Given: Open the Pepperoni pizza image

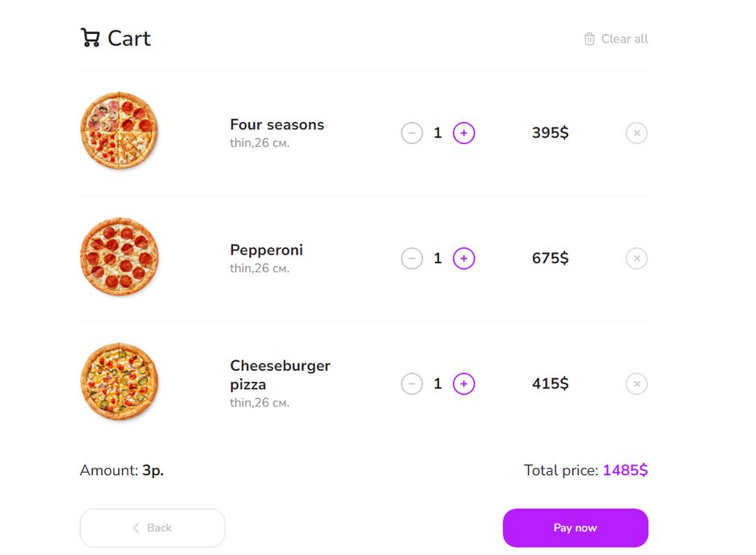Looking at the screenshot, I should tap(119, 256).
